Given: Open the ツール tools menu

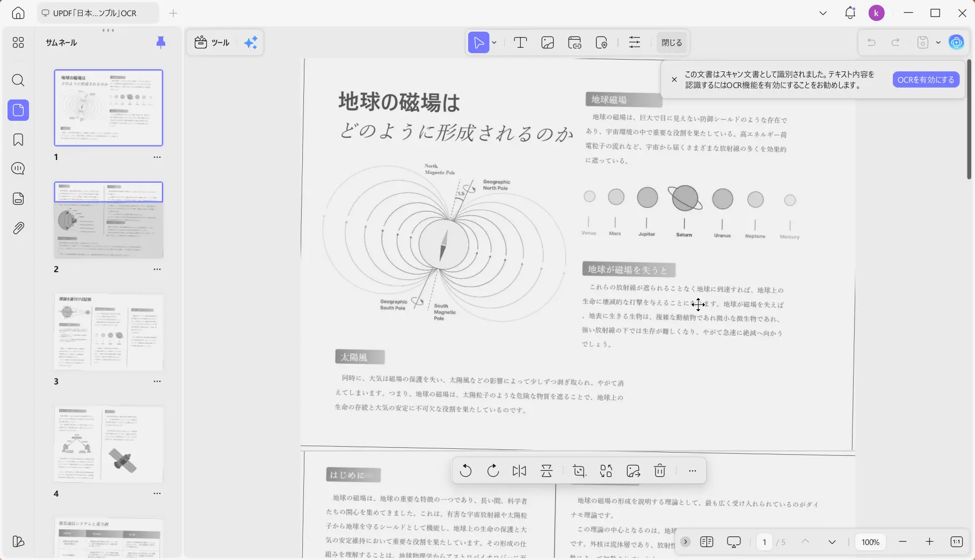Looking at the screenshot, I should 212,42.
